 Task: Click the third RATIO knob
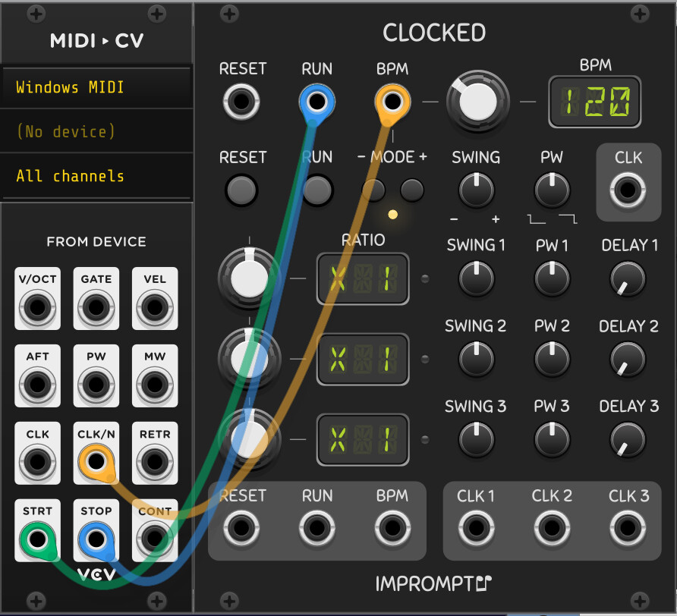(x=249, y=439)
